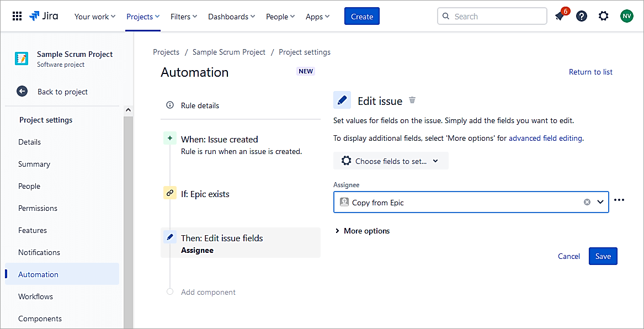The height and width of the screenshot is (329, 644).
Task: Open the Assignee dropdown arrow
Action: 600,202
